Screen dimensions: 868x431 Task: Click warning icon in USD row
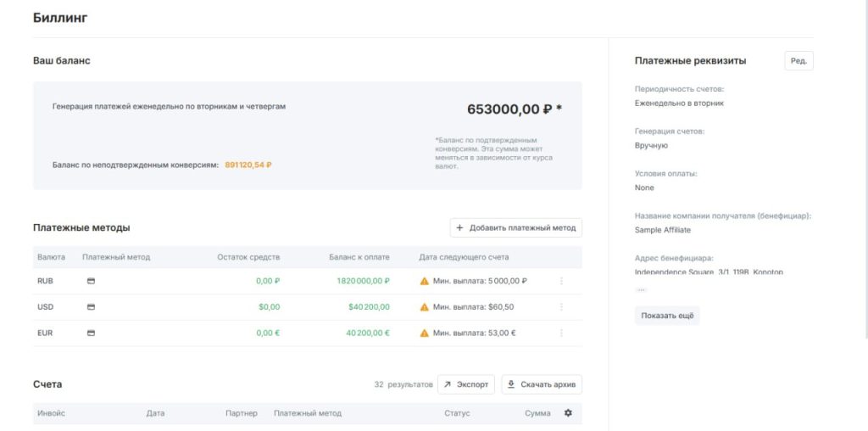click(x=425, y=307)
